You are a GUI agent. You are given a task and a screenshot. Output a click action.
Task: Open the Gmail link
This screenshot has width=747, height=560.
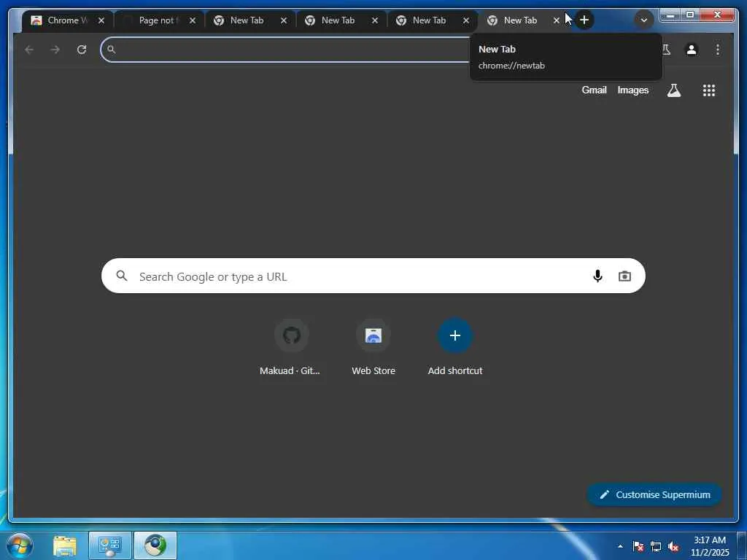pos(594,90)
